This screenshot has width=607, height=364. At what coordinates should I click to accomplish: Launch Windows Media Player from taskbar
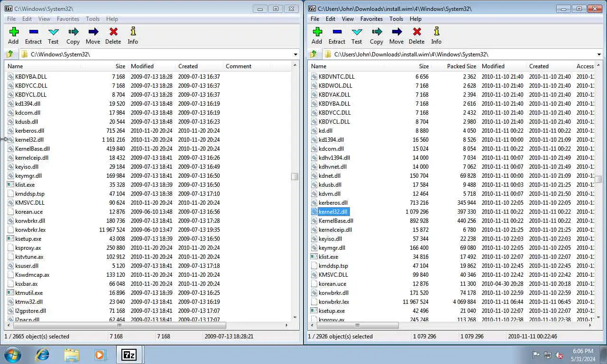coord(101,355)
